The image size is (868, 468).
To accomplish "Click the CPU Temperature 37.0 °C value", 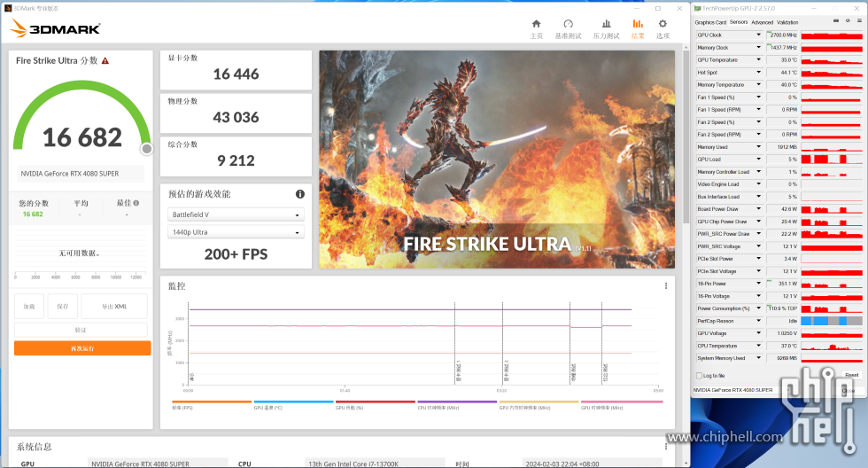I will pyautogui.click(x=782, y=346).
